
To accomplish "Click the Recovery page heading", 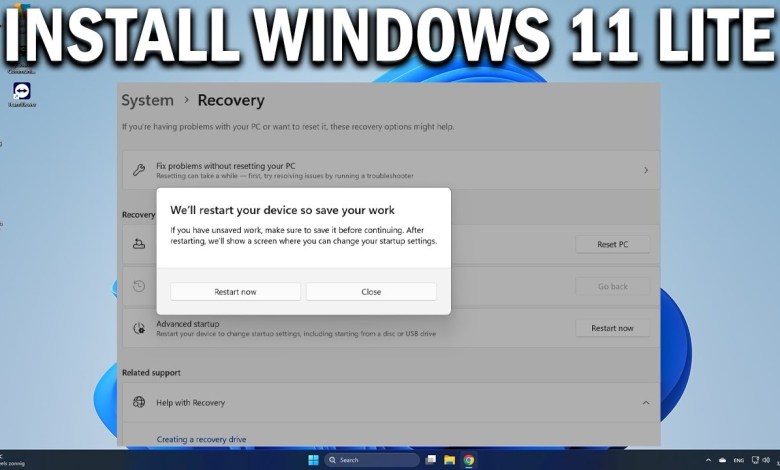I will click(x=231, y=100).
